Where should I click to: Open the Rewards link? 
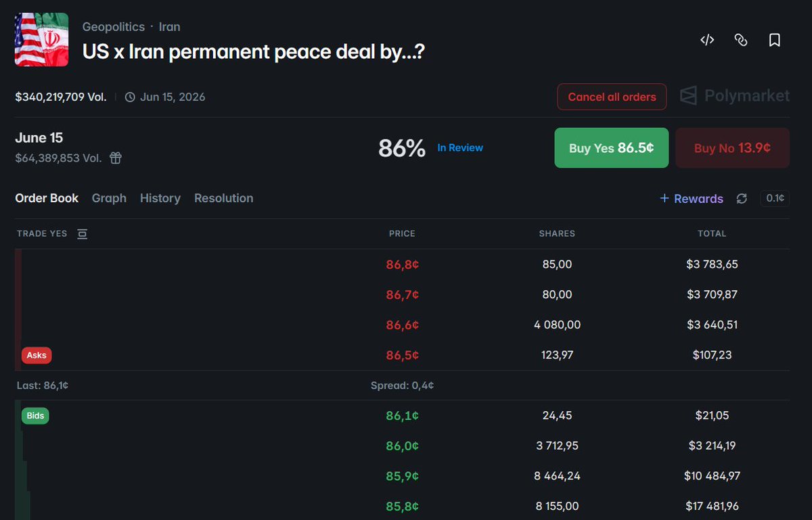tap(692, 198)
